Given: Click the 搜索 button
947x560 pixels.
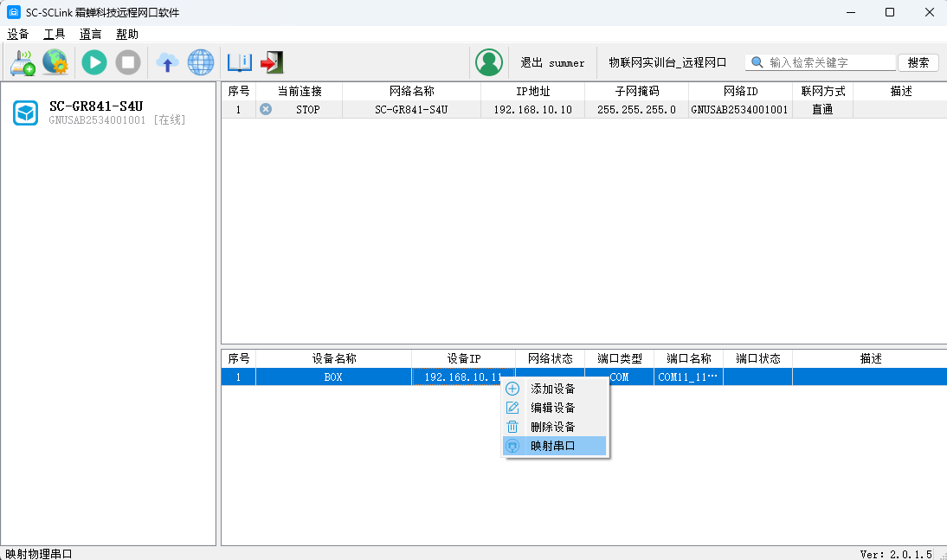Looking at the screenshot, I should point(918,62).
